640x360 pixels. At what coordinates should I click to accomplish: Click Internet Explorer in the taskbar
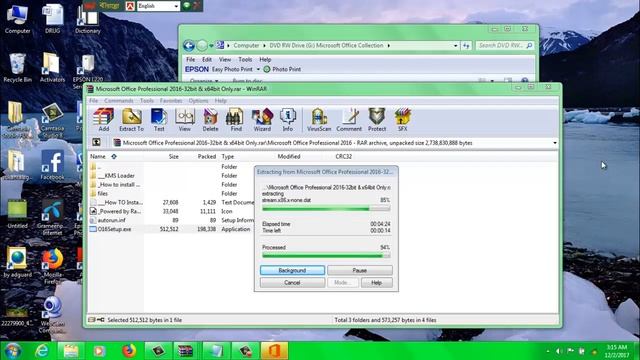click(x=42, y=351)
